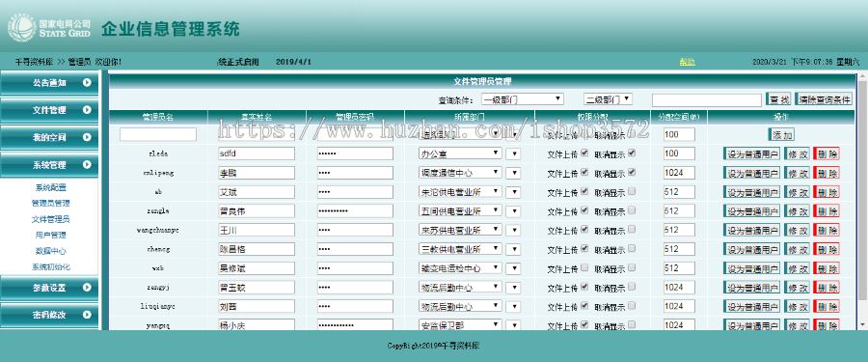The width and height of the screenshot is (868, 362).
Task: Click vertical scrollbar up arrow
Action: [863, 76]
